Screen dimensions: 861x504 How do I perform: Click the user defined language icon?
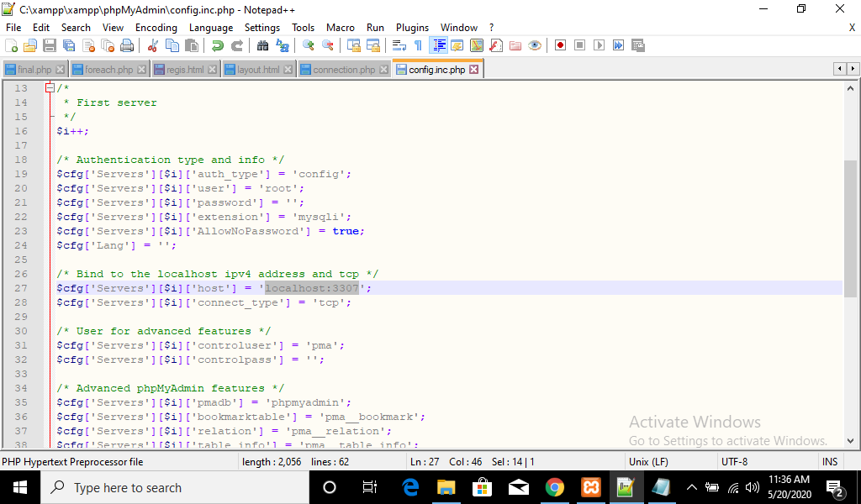tap(457, 45)
